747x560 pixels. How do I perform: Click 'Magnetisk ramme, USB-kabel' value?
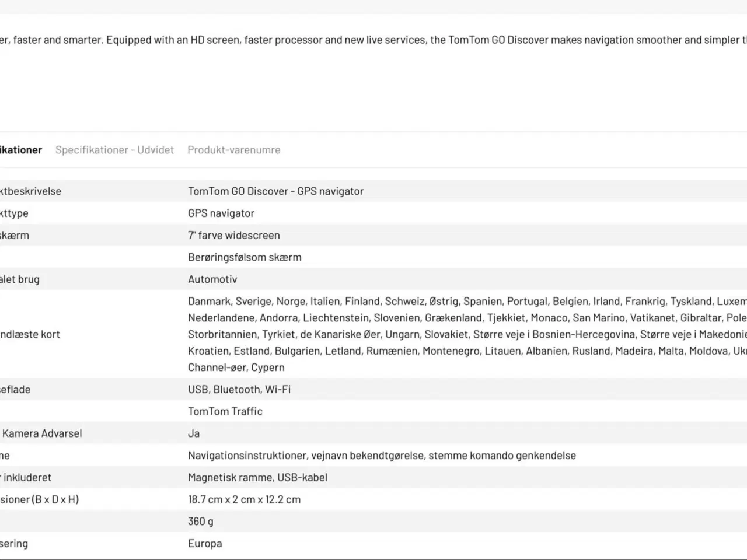(257, 477)
